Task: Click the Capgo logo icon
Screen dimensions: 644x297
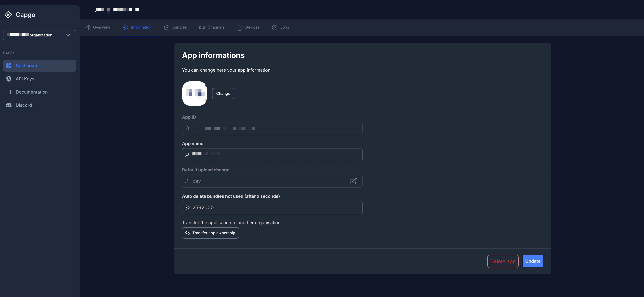Action: pyautogui.click(x=8, y=15)
